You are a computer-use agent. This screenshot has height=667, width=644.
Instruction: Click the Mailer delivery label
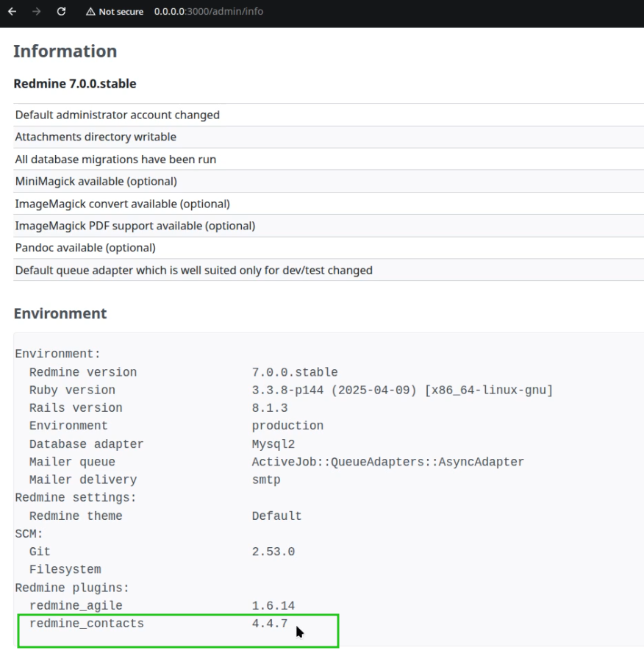point(83,479)
